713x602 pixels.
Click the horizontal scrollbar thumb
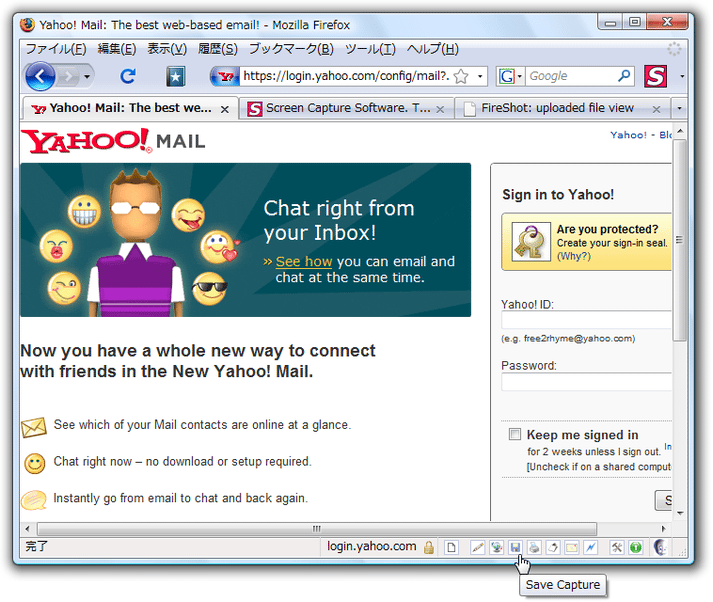coord(317,529)
